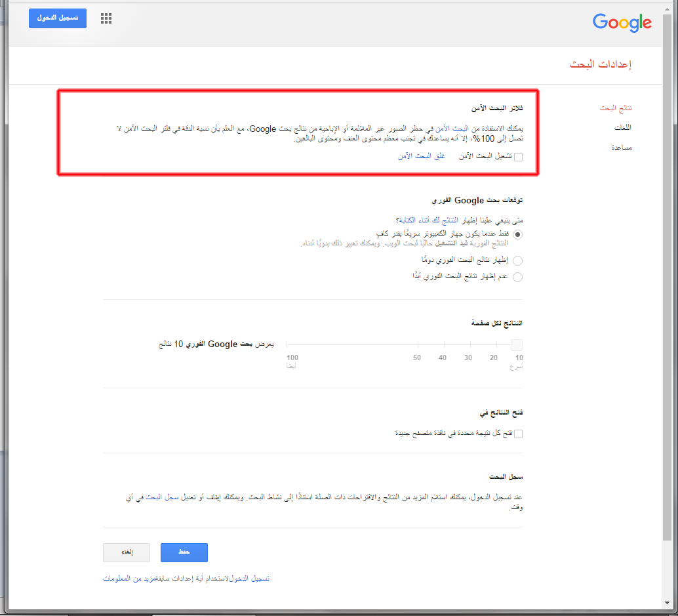Select عدم إظهار نتائج البحث الفوري أبدًا option
The image size is (678, 616).
pos(518,277)
